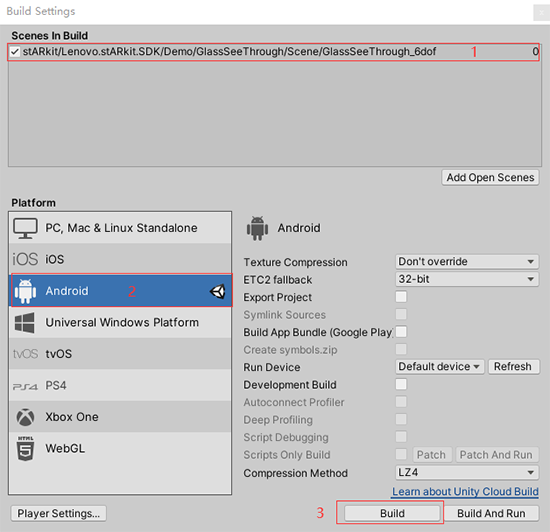Open the ETC2 fallback dropdown
550x532 pixels.
[x=467, y=279]
